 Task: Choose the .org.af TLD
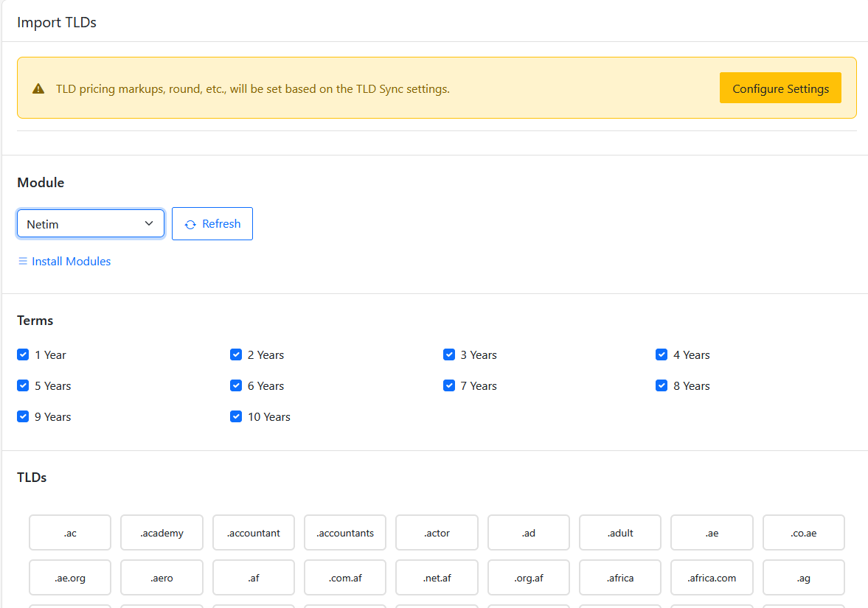point(529,578)
